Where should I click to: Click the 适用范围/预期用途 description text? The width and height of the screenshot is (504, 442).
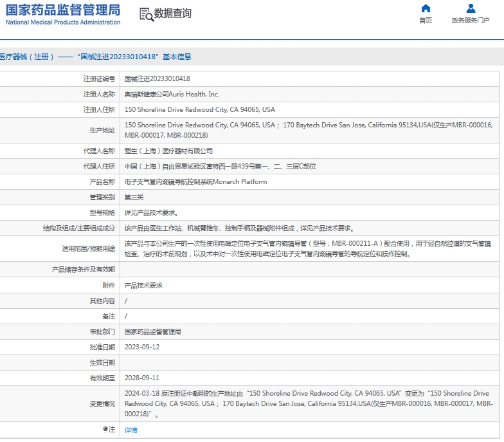[307, 248]
